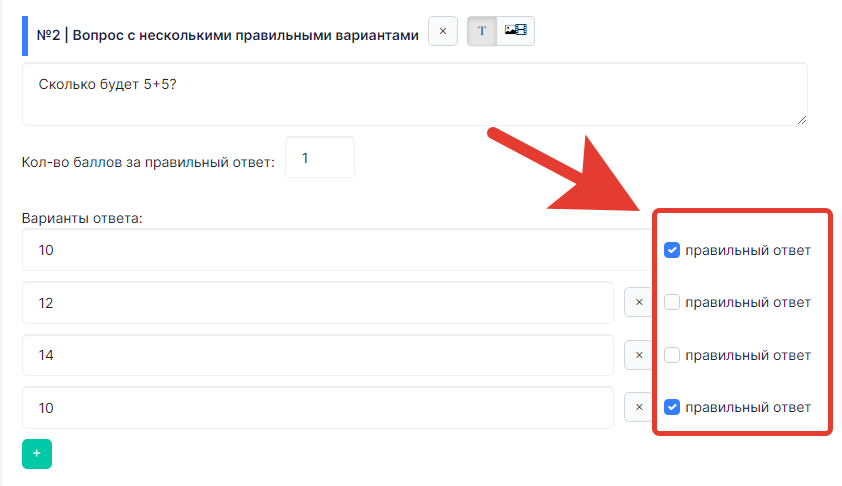Check 'правильный ответ' for answer 12
Screen dimensions: 842x486
[x=672, y=302]
